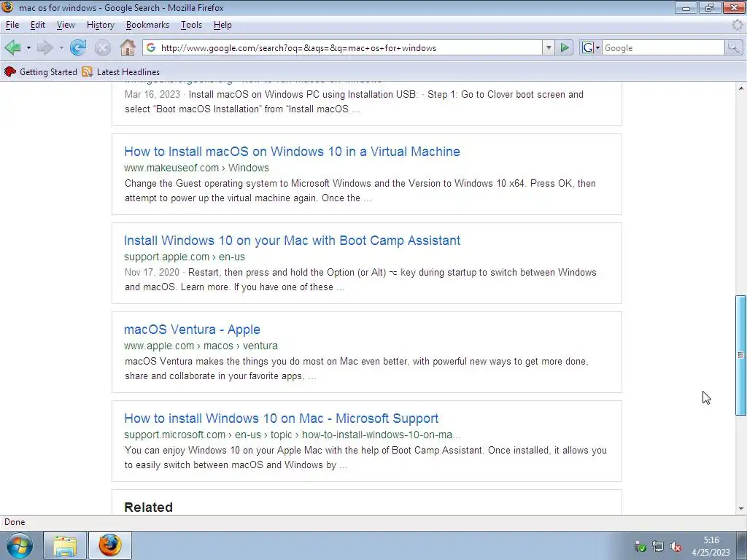Click the Forward arrow button

click(x=44, y=47)
